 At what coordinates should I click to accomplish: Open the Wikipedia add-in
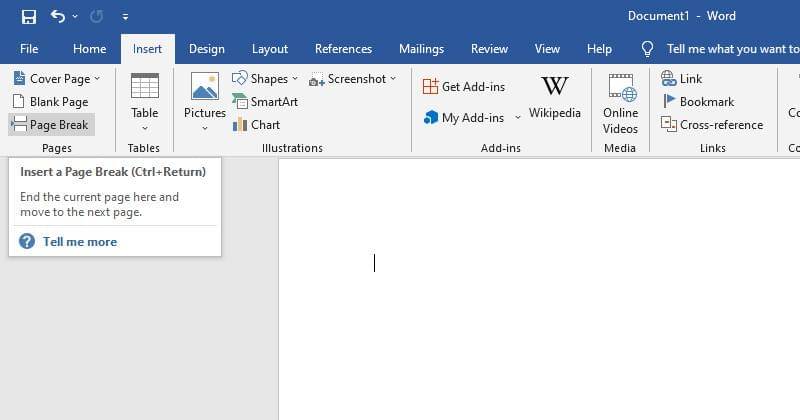coord(554,98)
